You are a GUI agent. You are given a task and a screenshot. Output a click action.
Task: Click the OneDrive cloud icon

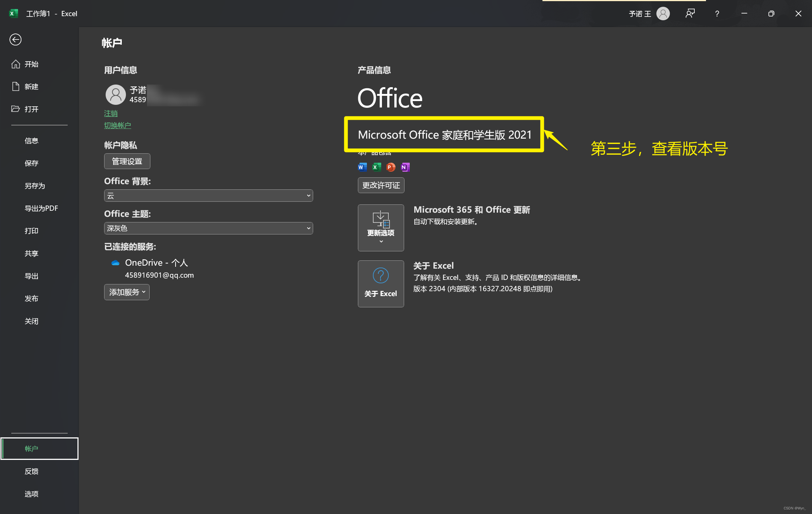115,263
